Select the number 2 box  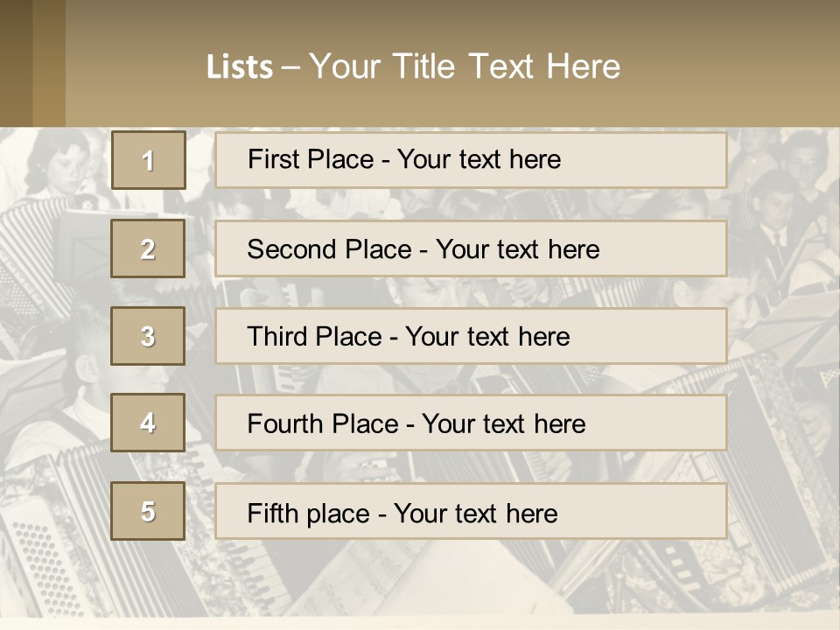click(148, 249)
